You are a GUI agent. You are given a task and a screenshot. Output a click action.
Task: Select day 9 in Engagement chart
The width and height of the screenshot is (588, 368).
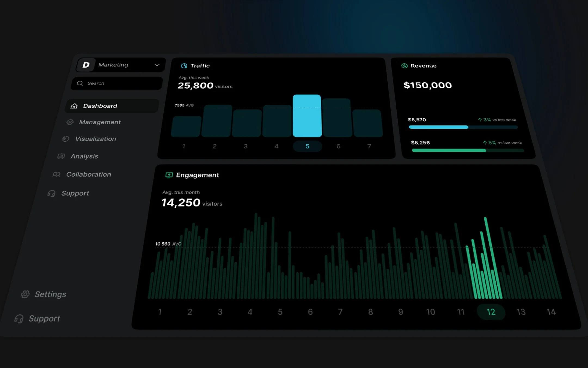(x=400, y=312)
